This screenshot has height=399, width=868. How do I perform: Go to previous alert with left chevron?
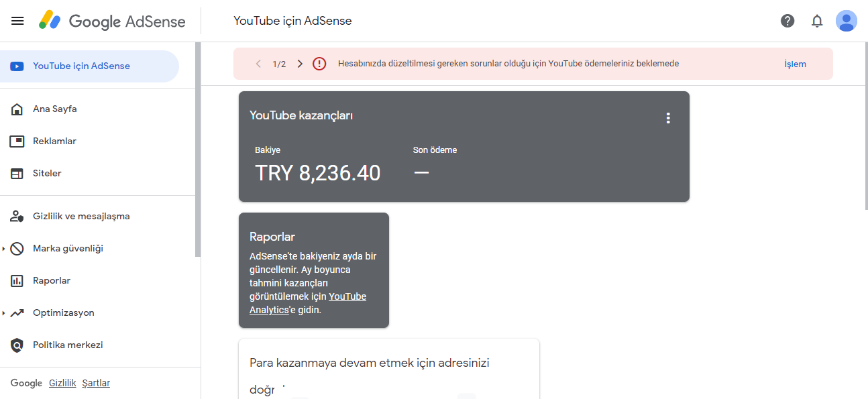click(258, 64)
